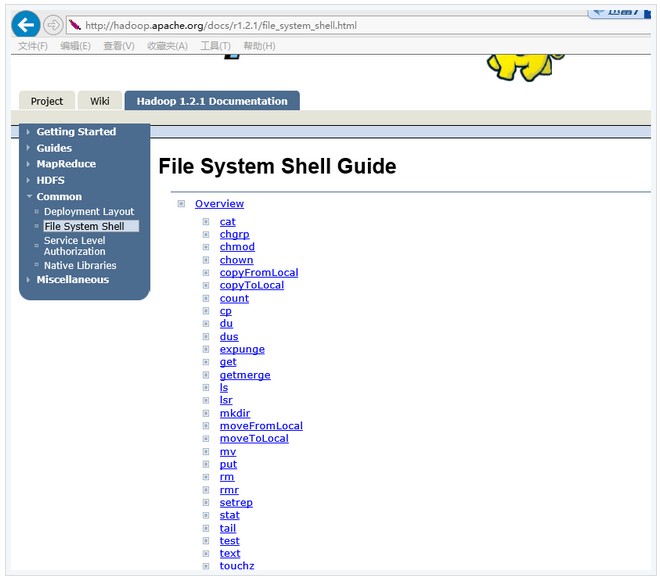This screenshot has width=660, height=579.
Task: Open the copyToLocal link
Action: pyautogui.click(x=252, y=285)
